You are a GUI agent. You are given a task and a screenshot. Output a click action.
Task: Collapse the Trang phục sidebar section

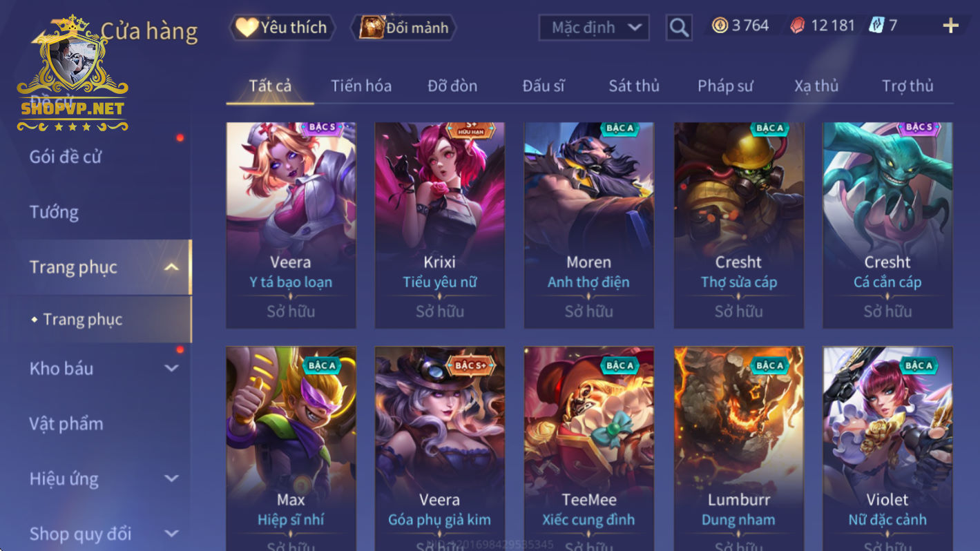[x=171, y=267]
